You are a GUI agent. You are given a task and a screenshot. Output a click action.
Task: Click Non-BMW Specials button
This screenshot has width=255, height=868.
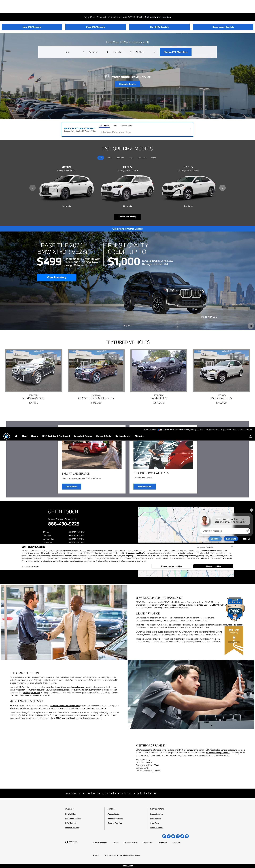point(159,27)
